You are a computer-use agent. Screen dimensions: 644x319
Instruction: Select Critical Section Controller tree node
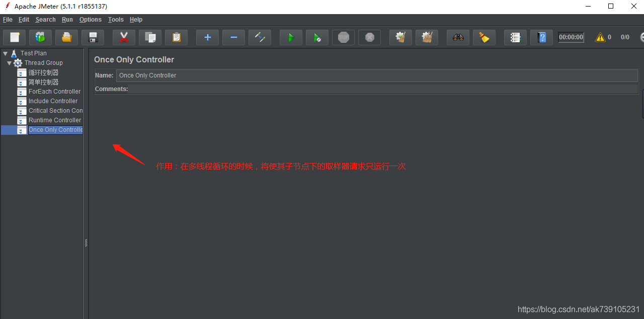click(55, 111)
